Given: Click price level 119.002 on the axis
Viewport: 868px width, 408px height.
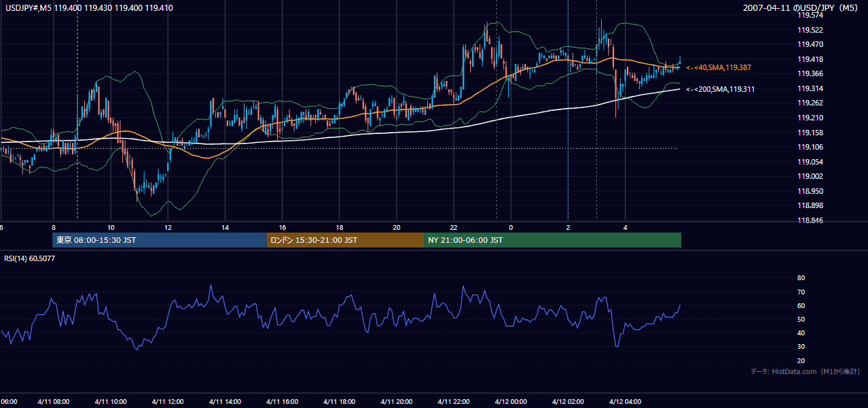Looking at the screenshot, I should (810, 177).
